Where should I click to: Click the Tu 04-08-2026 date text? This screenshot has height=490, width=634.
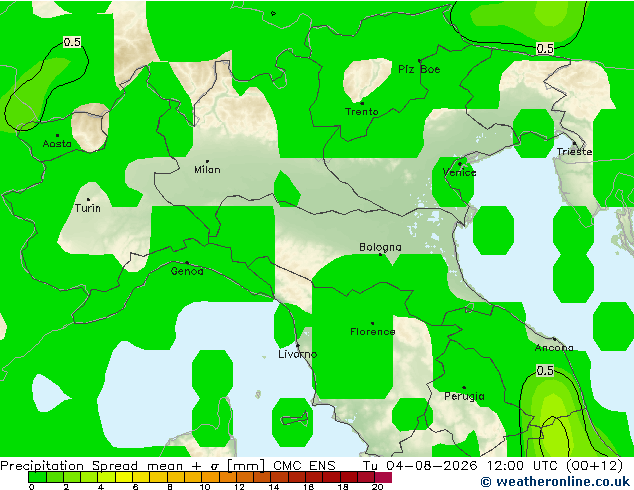420,466
